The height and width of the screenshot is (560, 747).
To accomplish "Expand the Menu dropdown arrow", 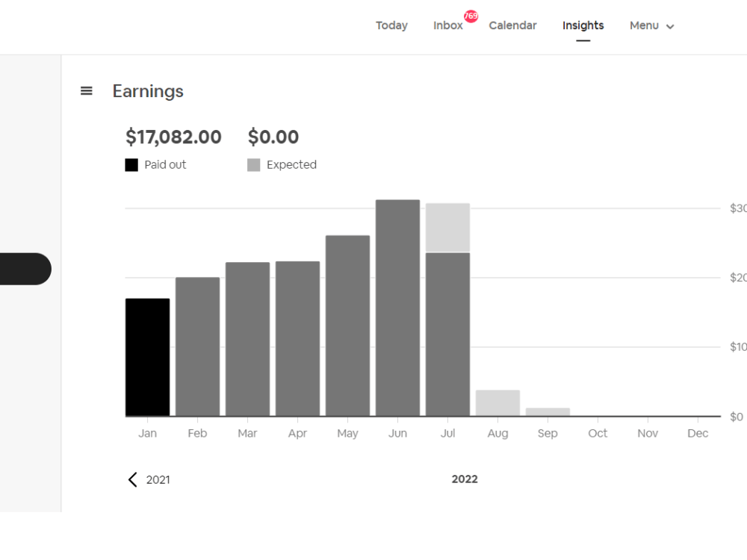I will tap(670, 27).
